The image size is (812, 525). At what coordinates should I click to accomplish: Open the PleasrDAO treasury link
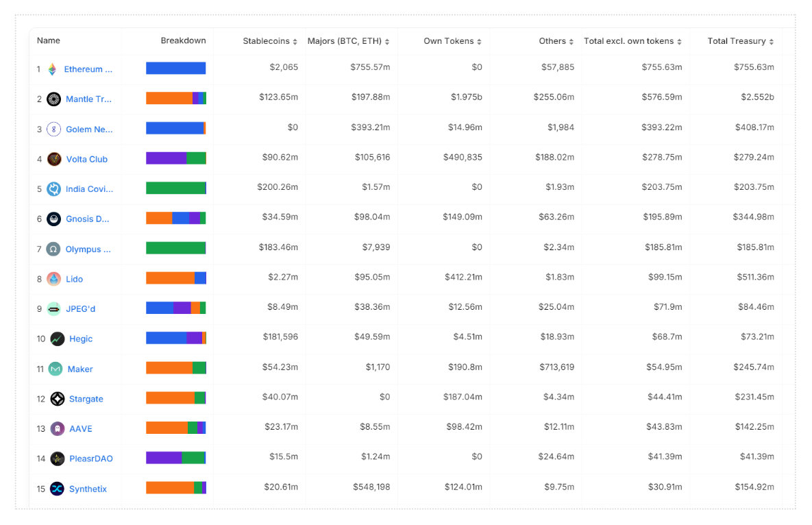(x=91, y=459)
